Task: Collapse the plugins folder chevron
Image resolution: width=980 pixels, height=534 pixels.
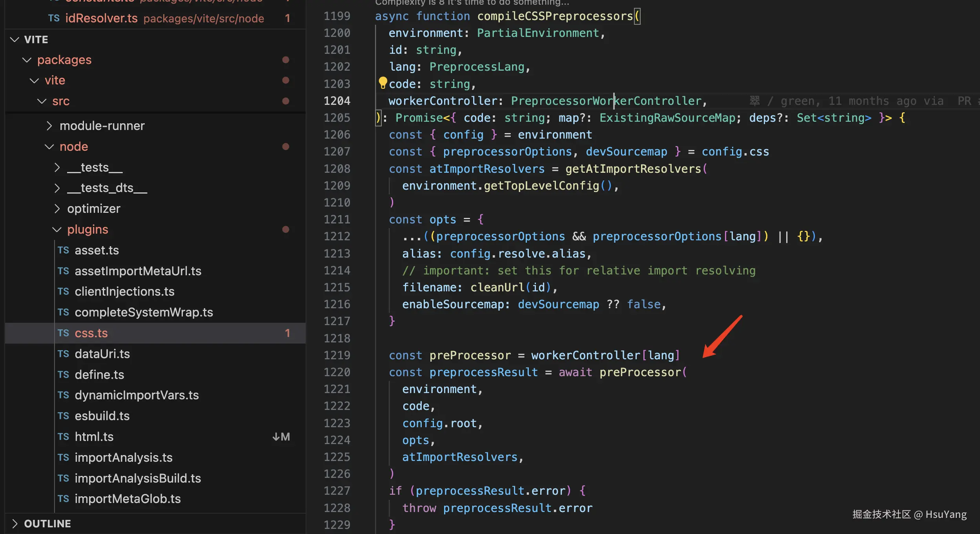Action: coord(57,229)
